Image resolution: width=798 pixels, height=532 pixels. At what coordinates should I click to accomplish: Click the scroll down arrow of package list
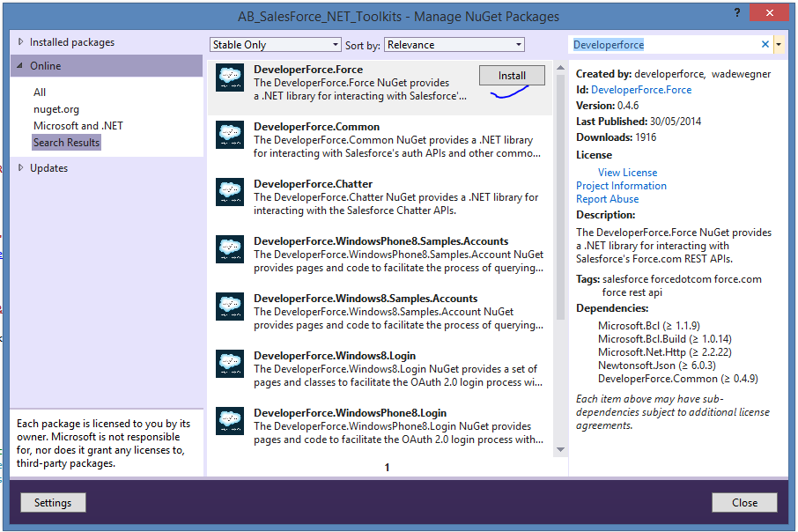(x=560, y=449)
